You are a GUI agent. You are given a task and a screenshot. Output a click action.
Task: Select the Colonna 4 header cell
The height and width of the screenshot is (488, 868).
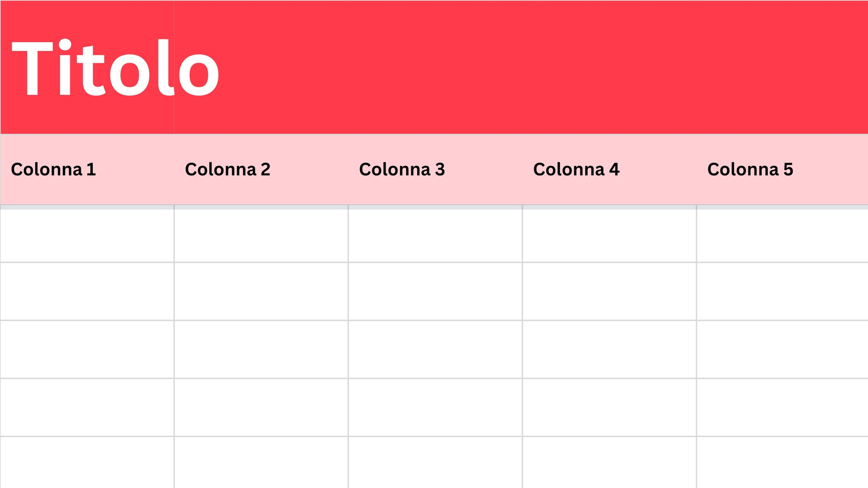click(609, 169)
